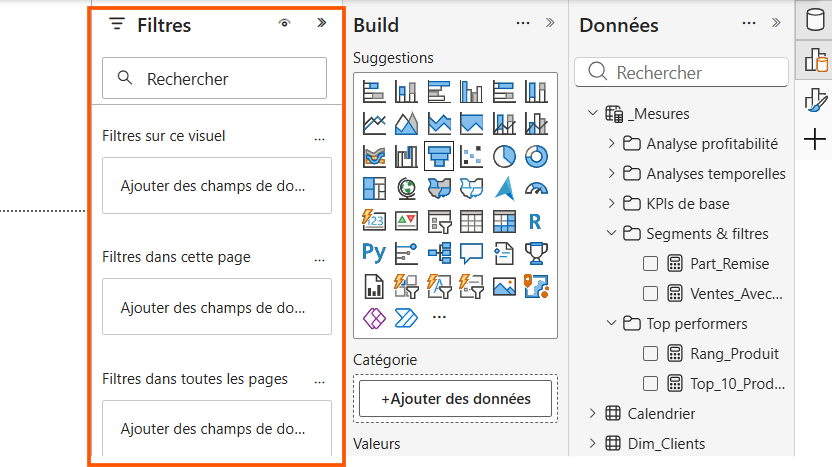Expand the Calendrier table
Image resolution: width=832 pixels, height=467 pixels.
(593, 413)
